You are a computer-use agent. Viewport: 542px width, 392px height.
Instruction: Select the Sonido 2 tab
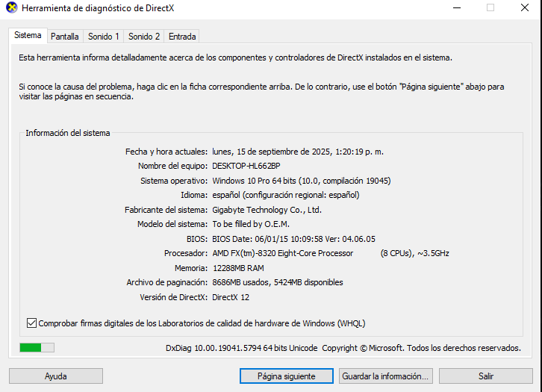tap(143, 37)
